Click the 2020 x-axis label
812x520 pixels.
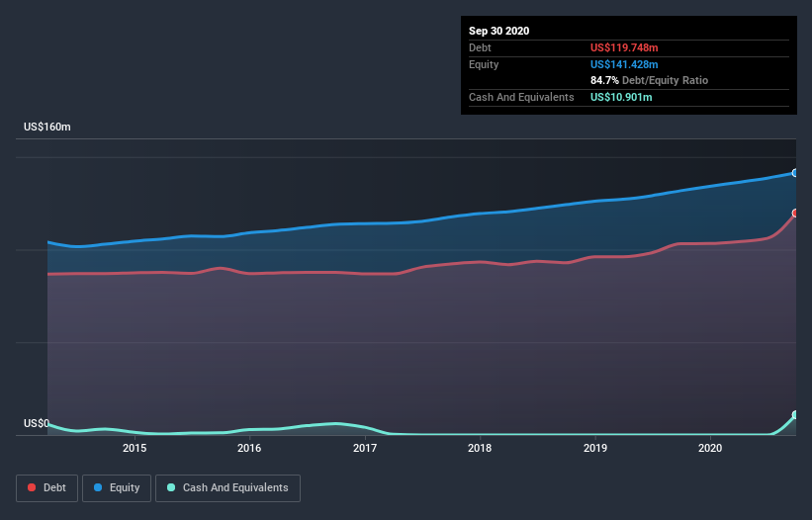710,448
